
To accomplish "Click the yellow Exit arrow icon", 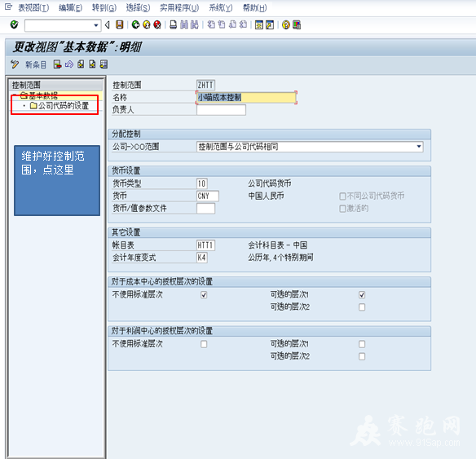I will [x=147, y=24].
